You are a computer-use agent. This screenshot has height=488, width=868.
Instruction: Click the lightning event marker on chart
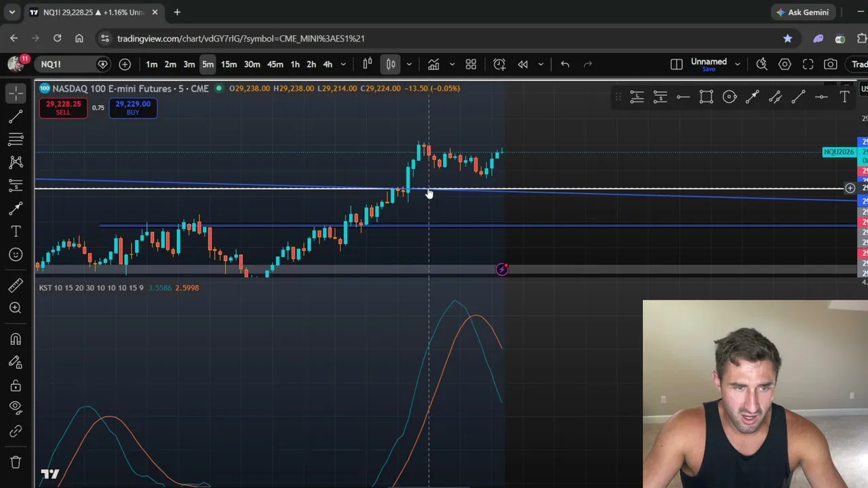(x=502, y=270)
